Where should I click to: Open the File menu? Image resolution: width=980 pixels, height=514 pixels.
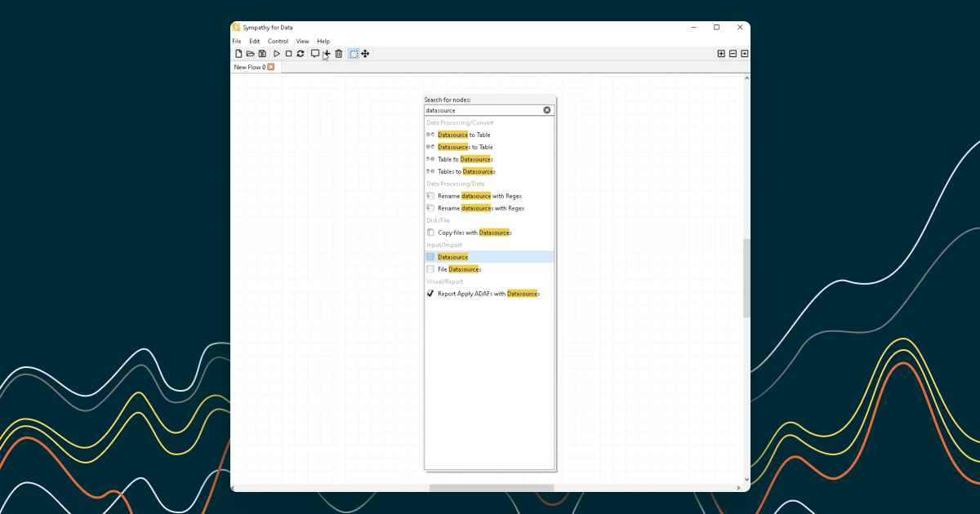237,42
